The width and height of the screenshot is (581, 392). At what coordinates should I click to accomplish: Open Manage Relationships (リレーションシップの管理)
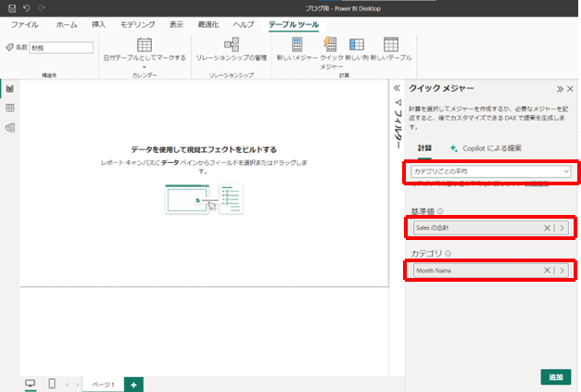pos(231,44)
